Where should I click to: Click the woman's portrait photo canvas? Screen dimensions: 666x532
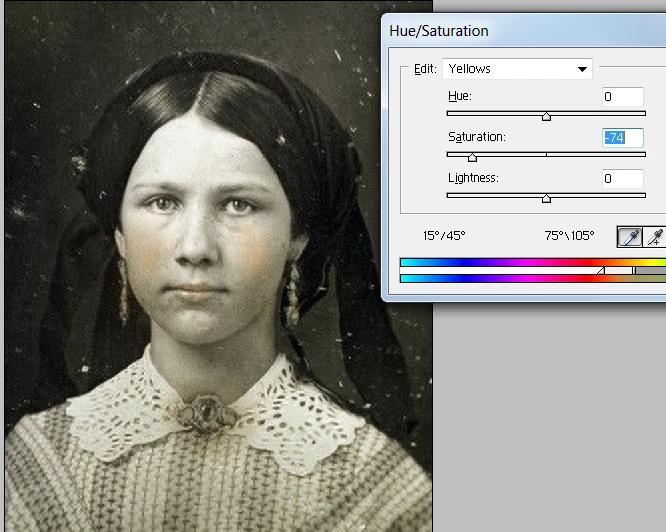[218, 266]
